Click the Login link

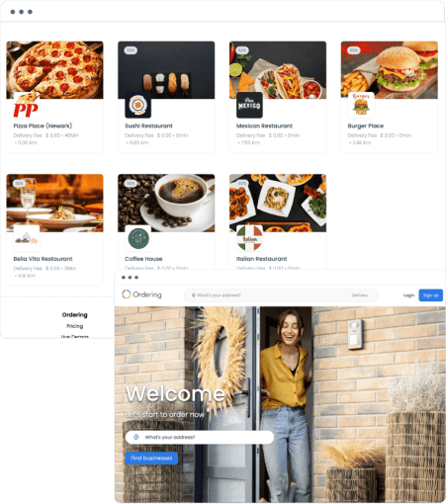pos(408,295)
